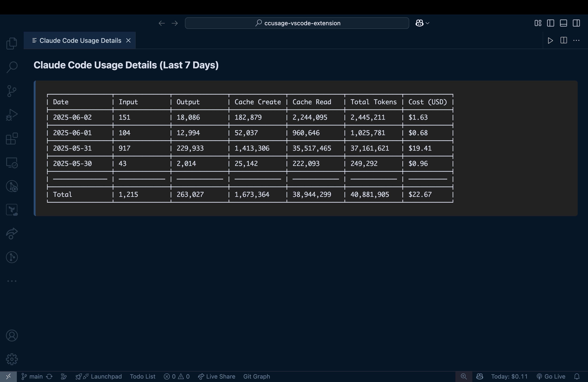Open the Live Share activity bar icon
The width and height of the screenshot is (588, 382).
coord(12,233)
